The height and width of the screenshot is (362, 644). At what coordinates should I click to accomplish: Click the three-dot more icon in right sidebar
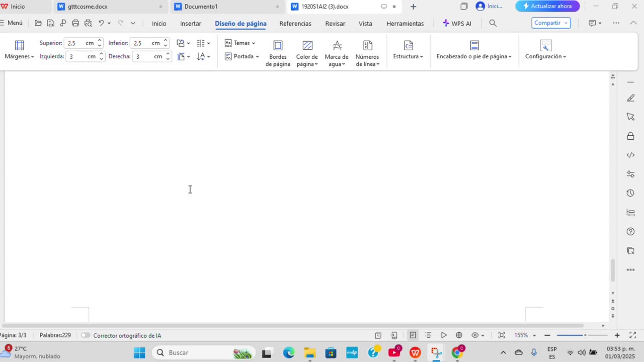coord(630,270)
